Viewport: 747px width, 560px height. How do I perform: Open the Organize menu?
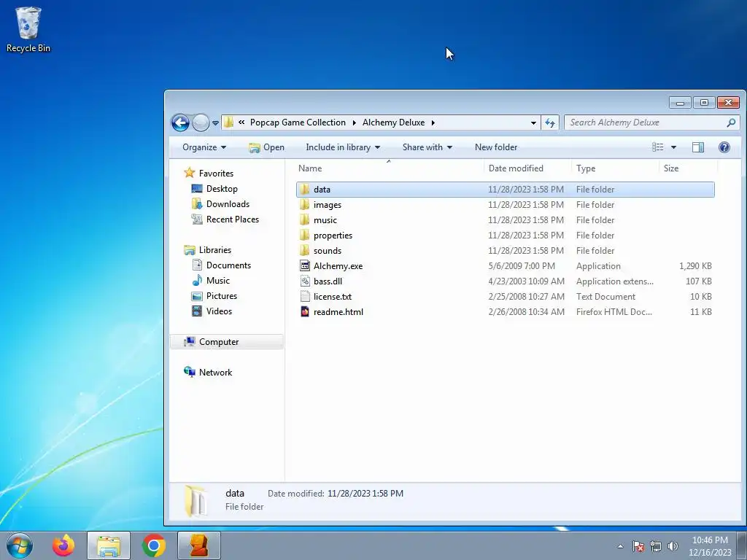[204, 147]
